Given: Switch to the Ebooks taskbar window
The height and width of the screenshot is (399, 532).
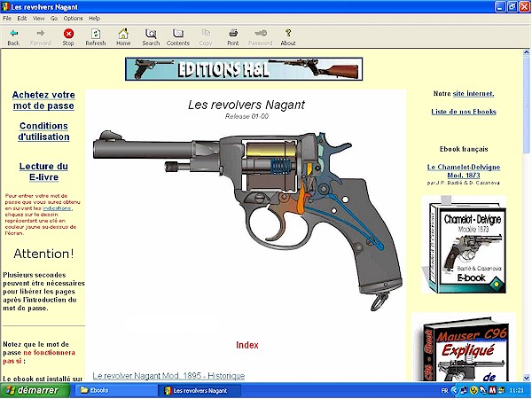Looking at the screenshot, I should pos(115,390).
